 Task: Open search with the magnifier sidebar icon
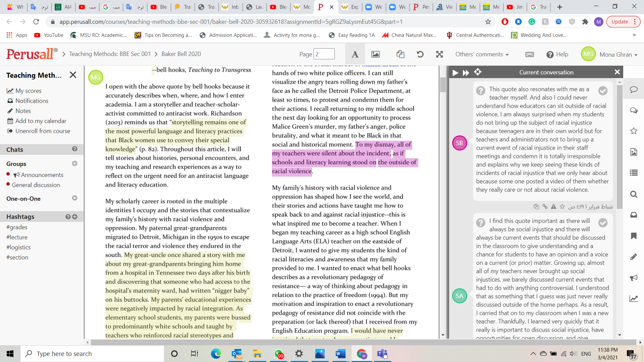(634, 194)
